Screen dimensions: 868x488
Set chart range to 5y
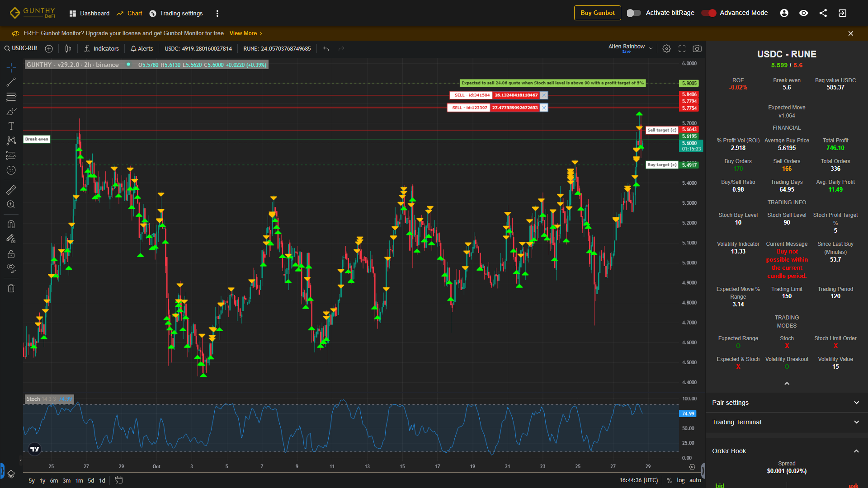[32, 481]
